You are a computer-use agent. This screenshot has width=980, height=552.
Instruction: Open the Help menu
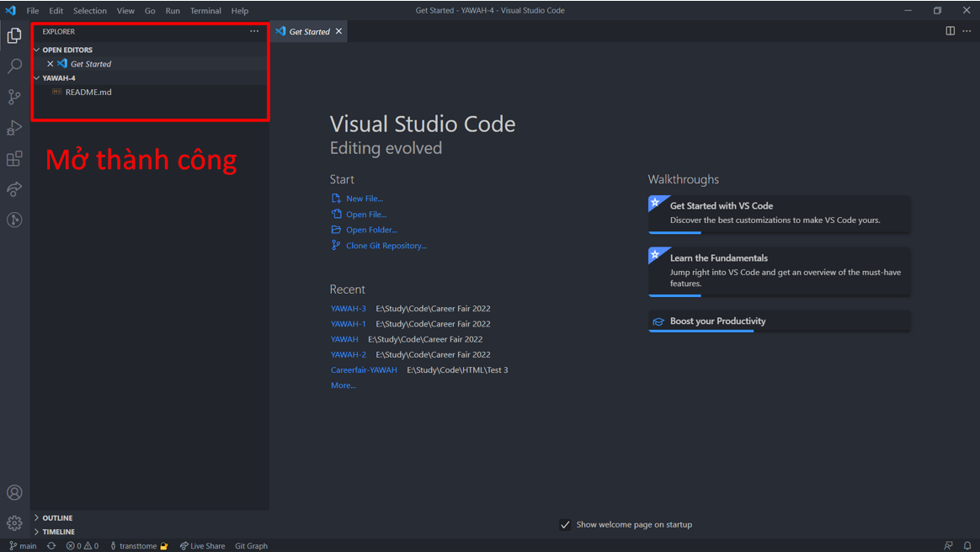click(240, 11)
